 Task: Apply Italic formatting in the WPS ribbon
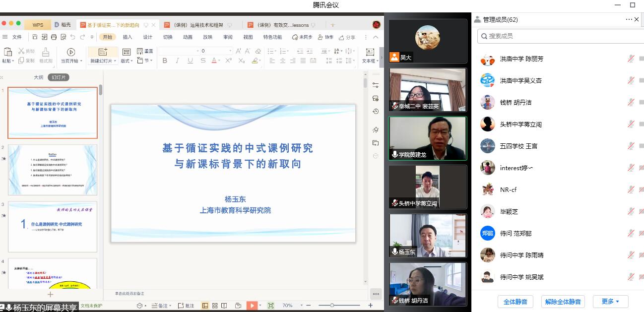pyautogui.click(x=178, y=61)
